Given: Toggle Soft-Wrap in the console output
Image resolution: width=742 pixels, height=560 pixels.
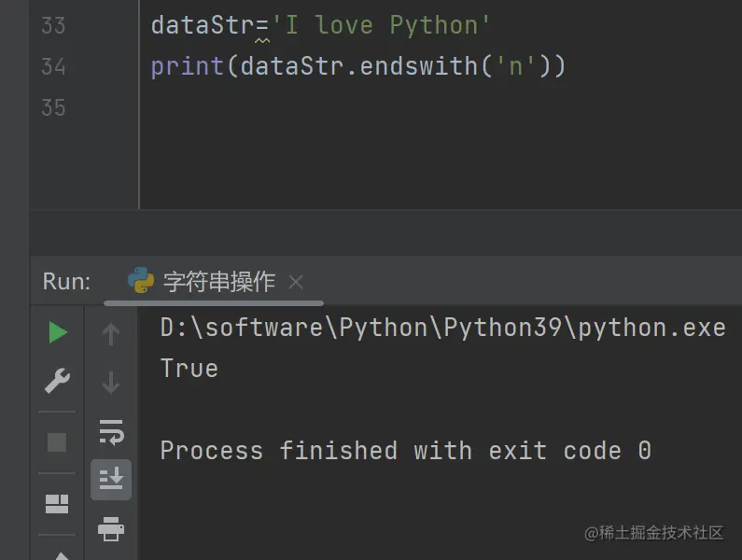Looking at the screenshot, I should (111, 432).
